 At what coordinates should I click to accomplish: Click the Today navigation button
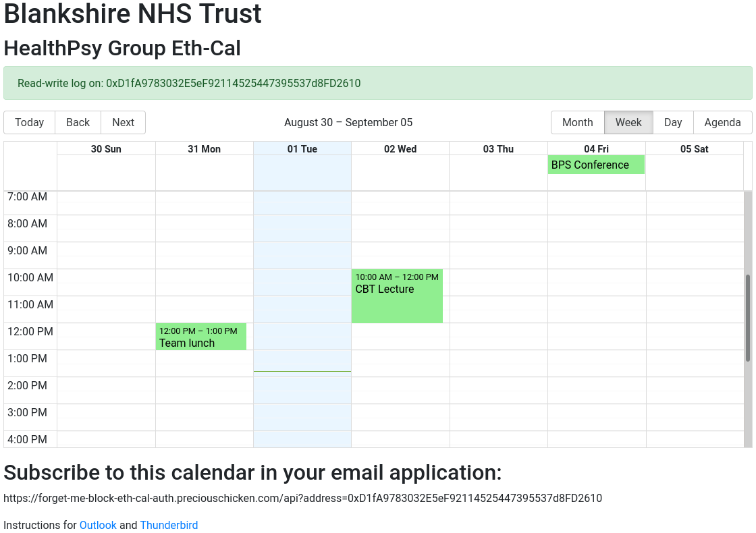30,122
